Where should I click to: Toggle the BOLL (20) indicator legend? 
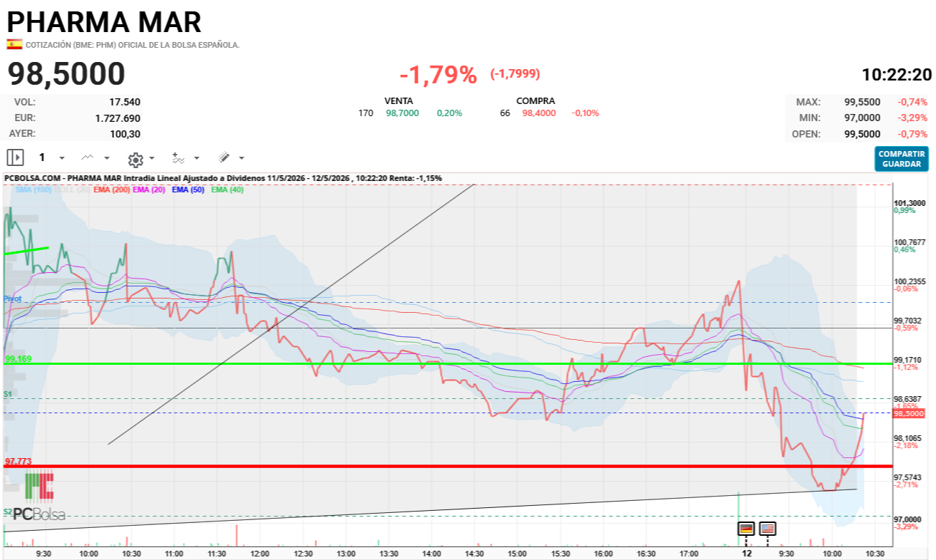tap(72, 190)
